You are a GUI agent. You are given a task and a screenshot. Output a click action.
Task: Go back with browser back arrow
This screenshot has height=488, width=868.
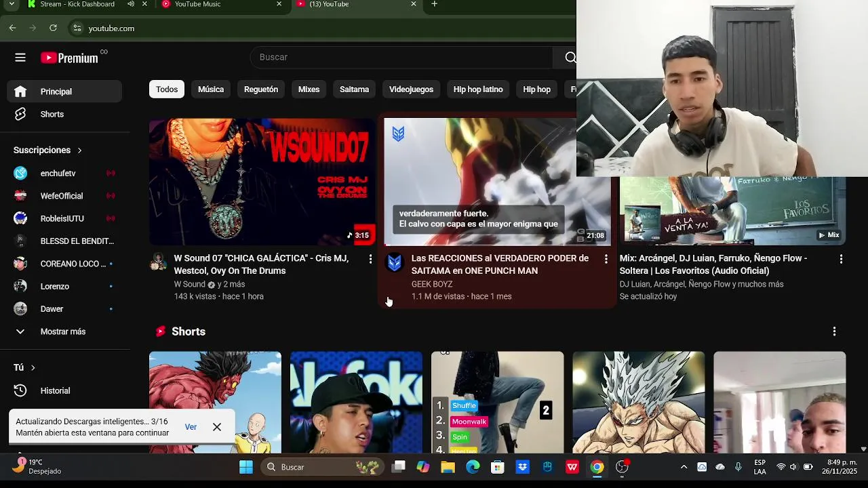click(x=12, y=28)
